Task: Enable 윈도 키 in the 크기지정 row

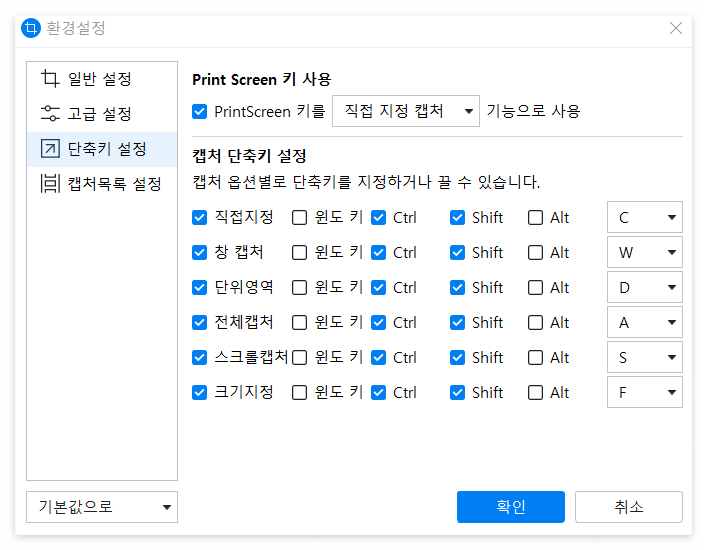Action: [x=299, y=393]
